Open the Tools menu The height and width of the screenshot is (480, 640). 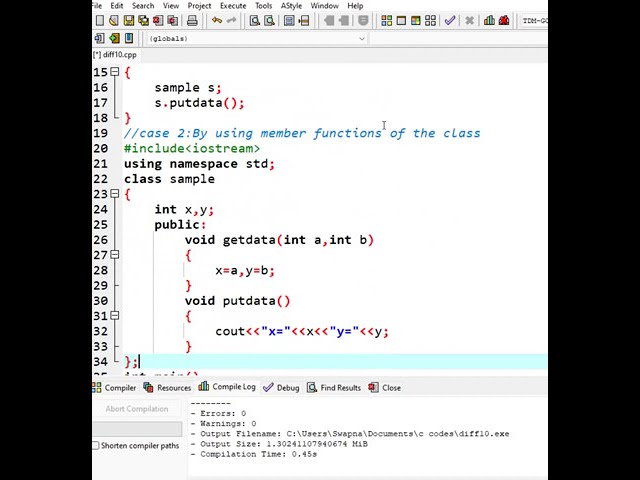(x=264, y=6)
